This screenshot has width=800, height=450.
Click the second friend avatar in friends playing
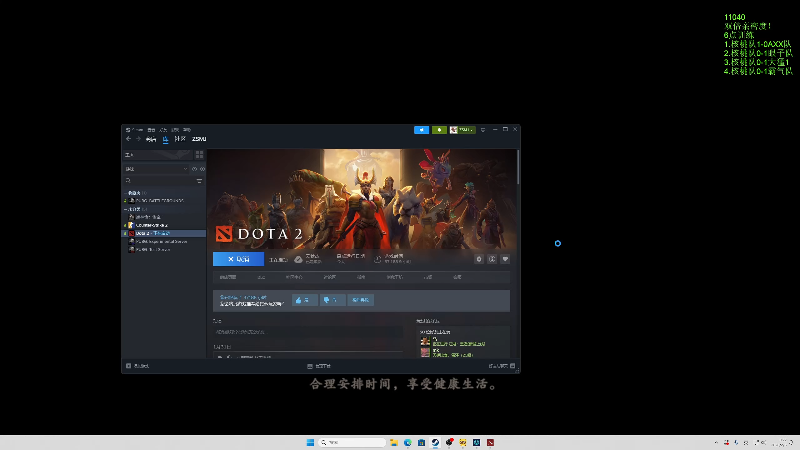point(425,353)
